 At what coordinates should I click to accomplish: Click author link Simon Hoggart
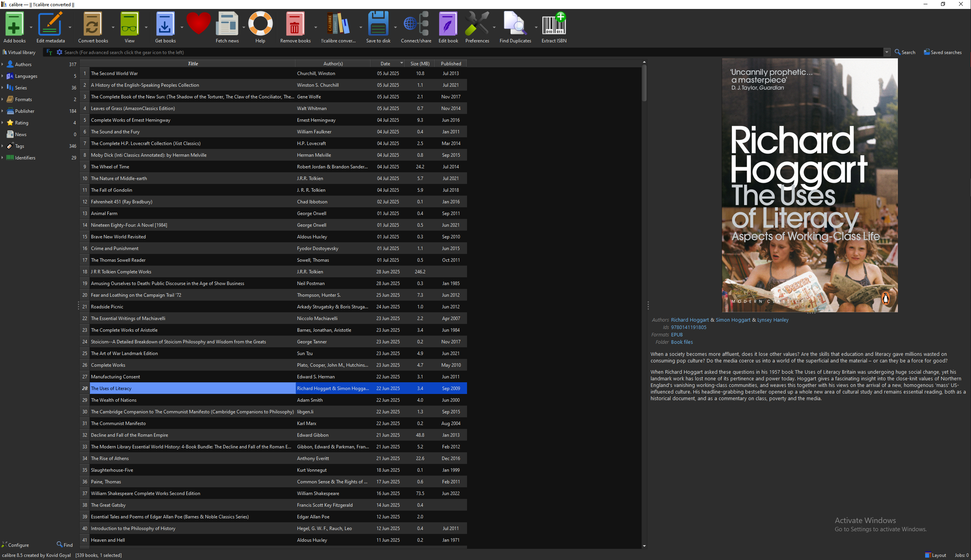733,320
